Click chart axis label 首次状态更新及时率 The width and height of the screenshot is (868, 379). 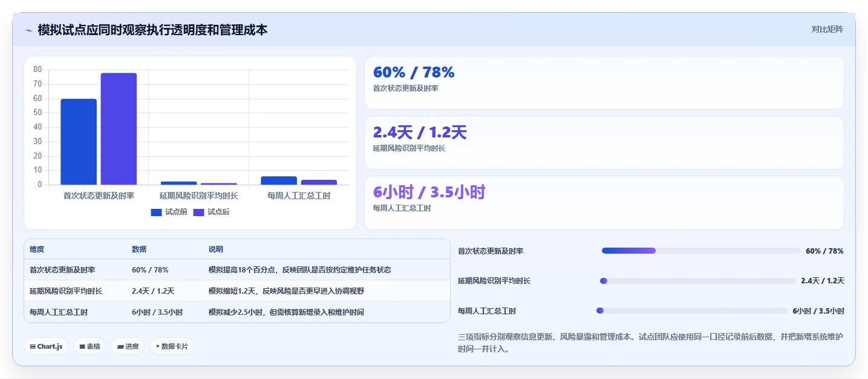tap(99, 196)
